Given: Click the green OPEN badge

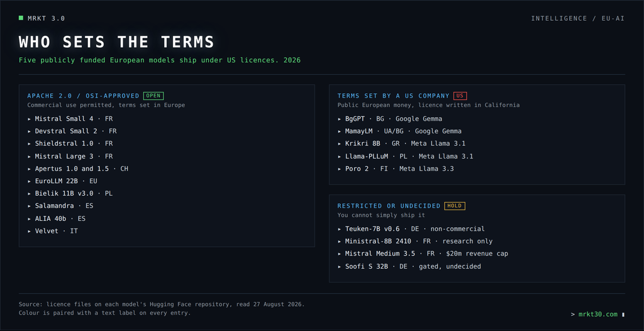Looking at the screenshot, I should (x=153, y=96).
